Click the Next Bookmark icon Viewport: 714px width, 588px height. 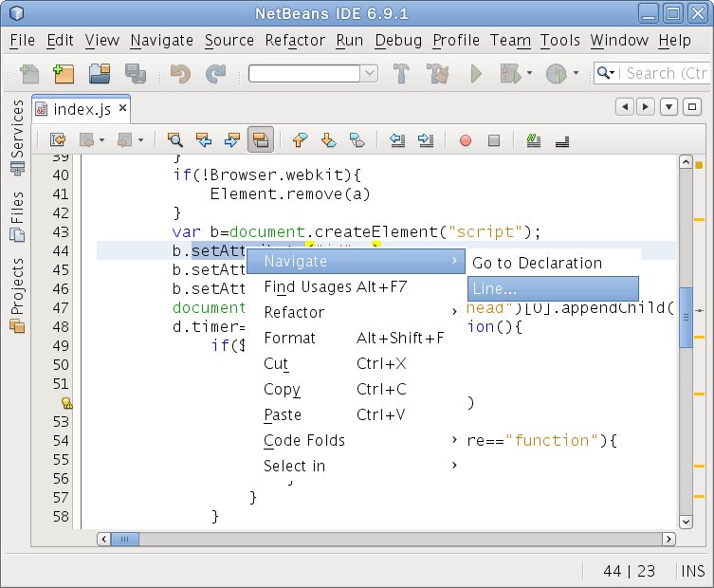328,139
